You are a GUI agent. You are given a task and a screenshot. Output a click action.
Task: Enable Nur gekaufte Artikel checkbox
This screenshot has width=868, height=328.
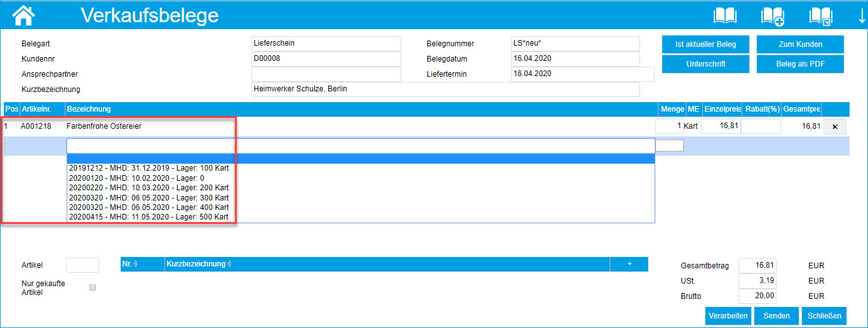coord(93,287)
